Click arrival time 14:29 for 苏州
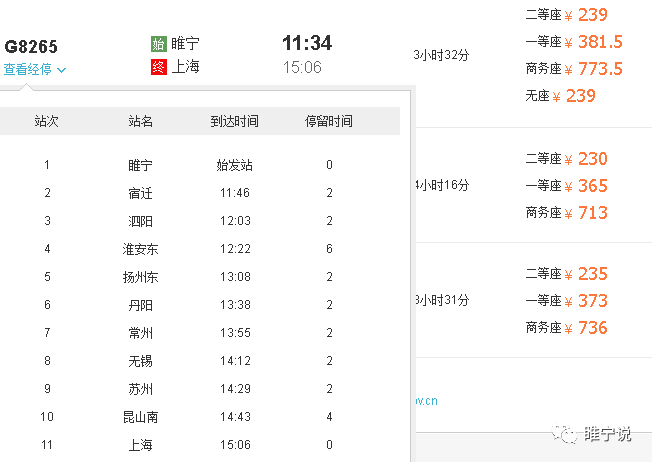 click(235, 389)
